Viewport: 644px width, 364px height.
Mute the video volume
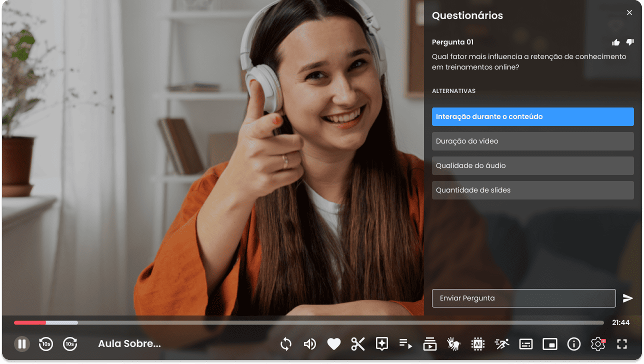click(x=310, y=344)
